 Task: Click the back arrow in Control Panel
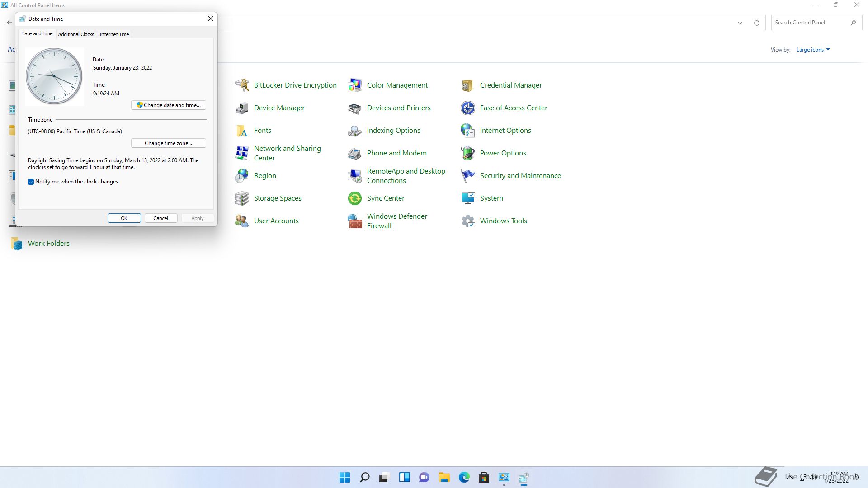pyautogui.click(x=9, y=23)
